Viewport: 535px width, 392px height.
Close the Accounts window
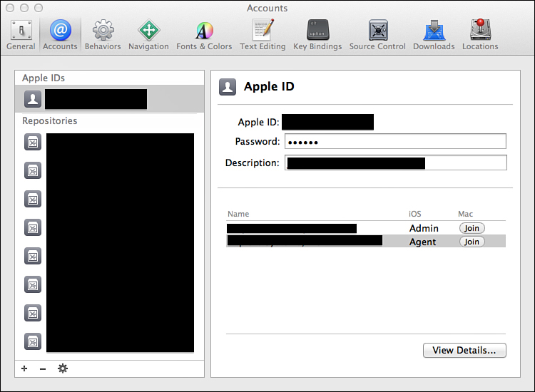pos(10,8)
